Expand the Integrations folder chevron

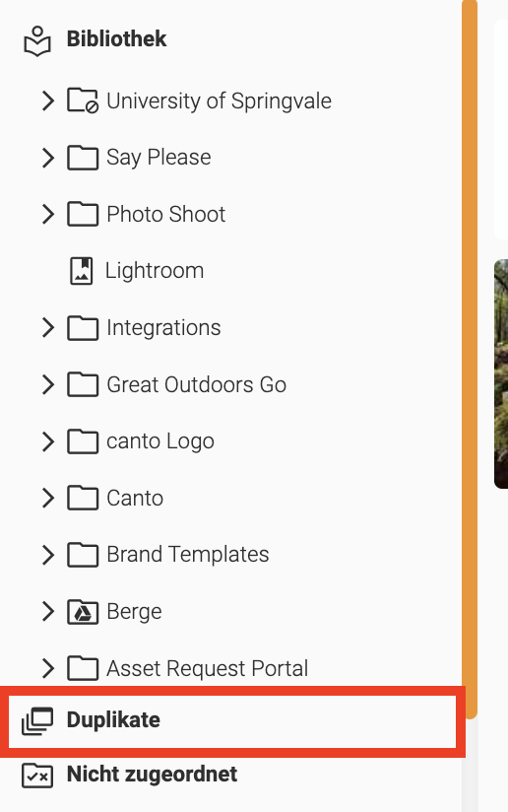[x=48, y=327]
